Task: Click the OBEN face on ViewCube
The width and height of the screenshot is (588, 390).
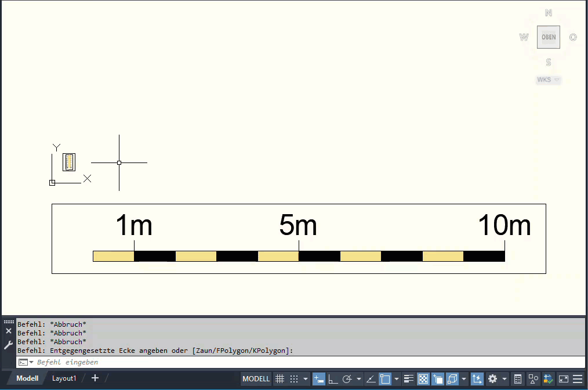Action: pyautogui.click(x=548, y=37)
